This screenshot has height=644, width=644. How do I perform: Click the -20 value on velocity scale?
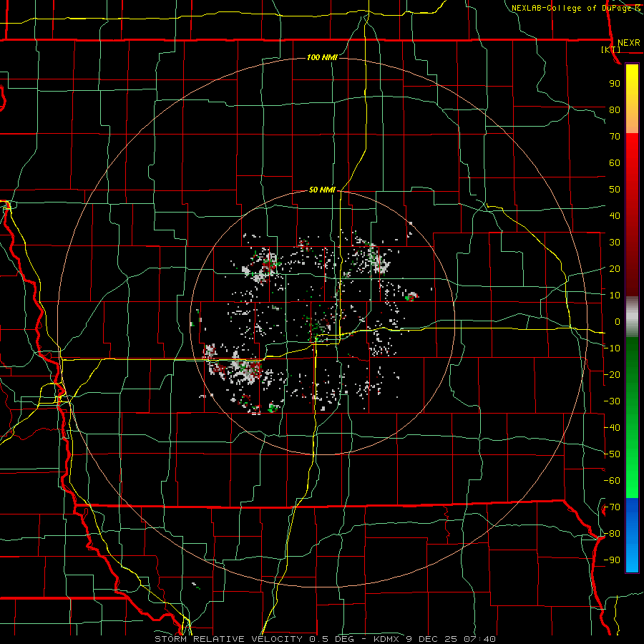(612, 374)
